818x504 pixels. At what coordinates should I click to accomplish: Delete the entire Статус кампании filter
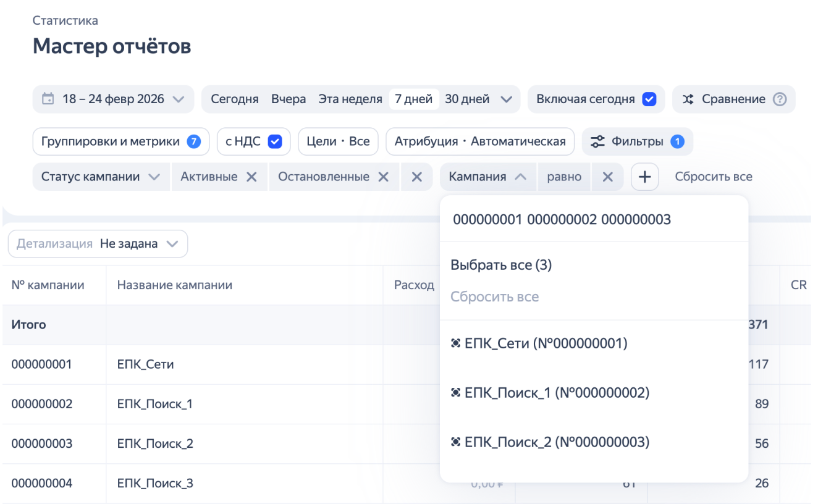tap(417, 177)
